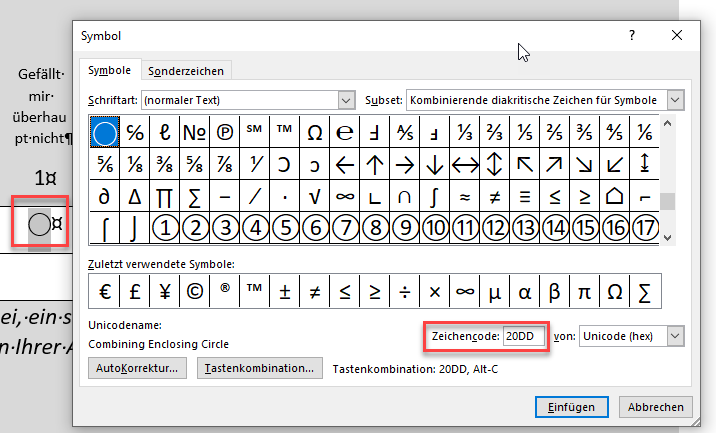Select the combining enclosing circle symbol
This screenshot has height=433, width=716.
pyautogui.click(x=105, y=132)
